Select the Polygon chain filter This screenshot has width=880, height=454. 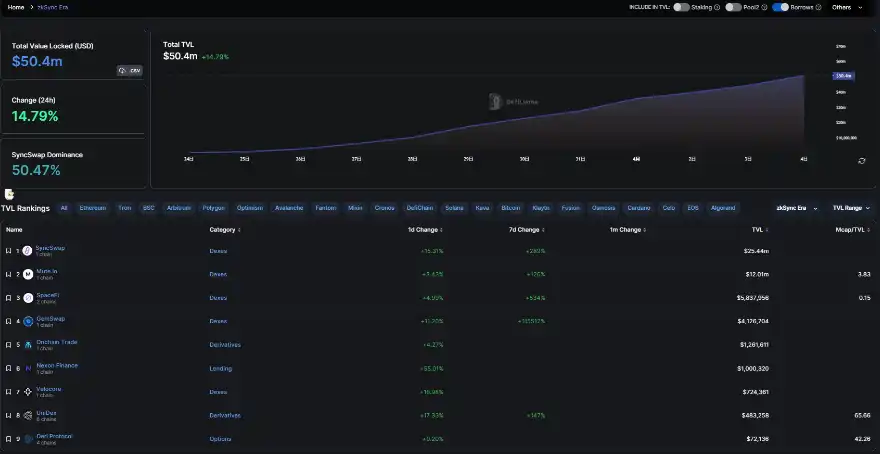pos(214,208)
